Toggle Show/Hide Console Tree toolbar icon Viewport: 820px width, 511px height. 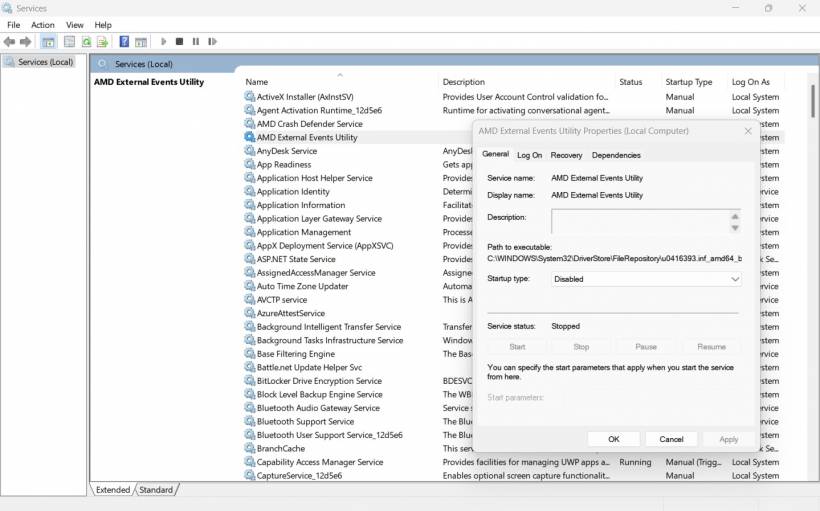pyautogui.click(x=49, y=42)
